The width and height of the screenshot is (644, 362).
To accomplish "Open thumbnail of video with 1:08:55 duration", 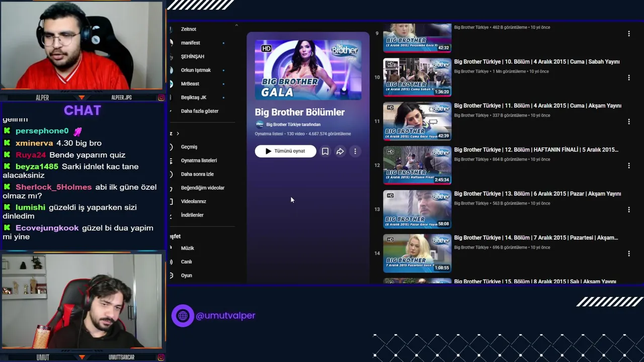I will (417, 253).
